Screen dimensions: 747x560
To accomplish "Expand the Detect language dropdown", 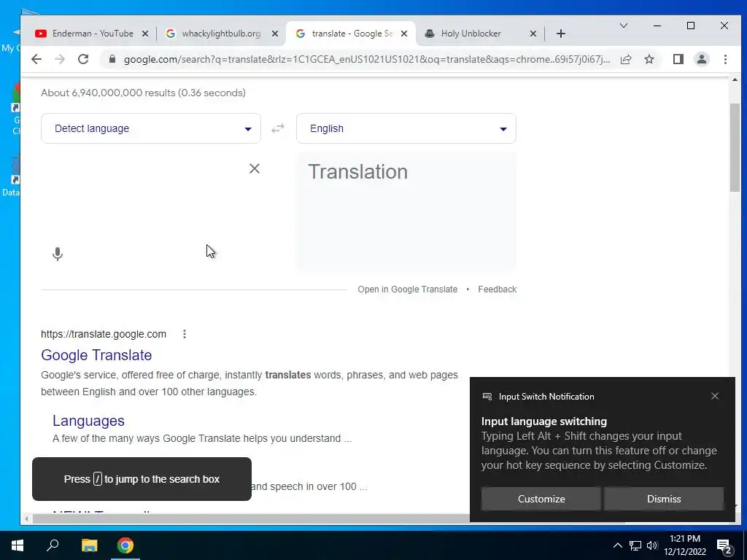I will (x=150, y=128).
